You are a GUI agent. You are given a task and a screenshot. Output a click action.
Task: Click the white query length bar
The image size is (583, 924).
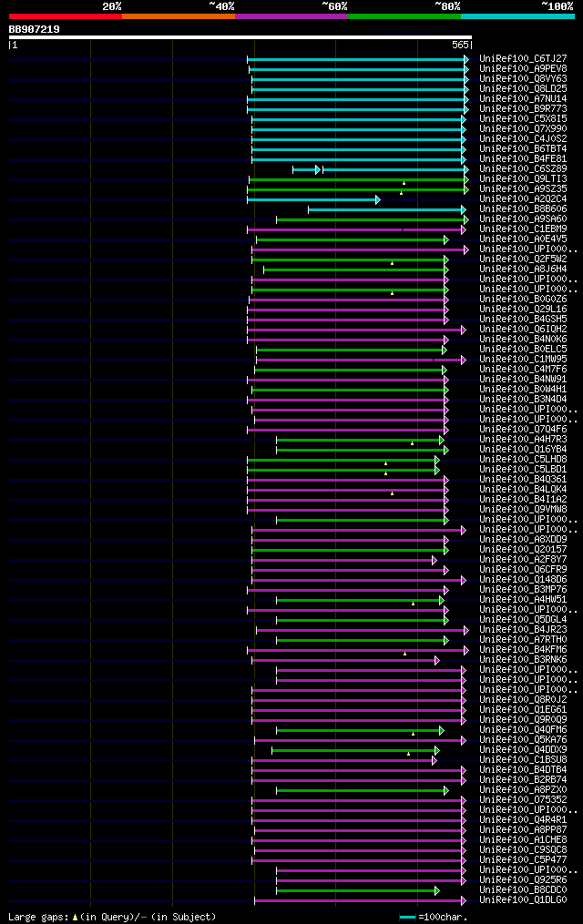point(240,37)
